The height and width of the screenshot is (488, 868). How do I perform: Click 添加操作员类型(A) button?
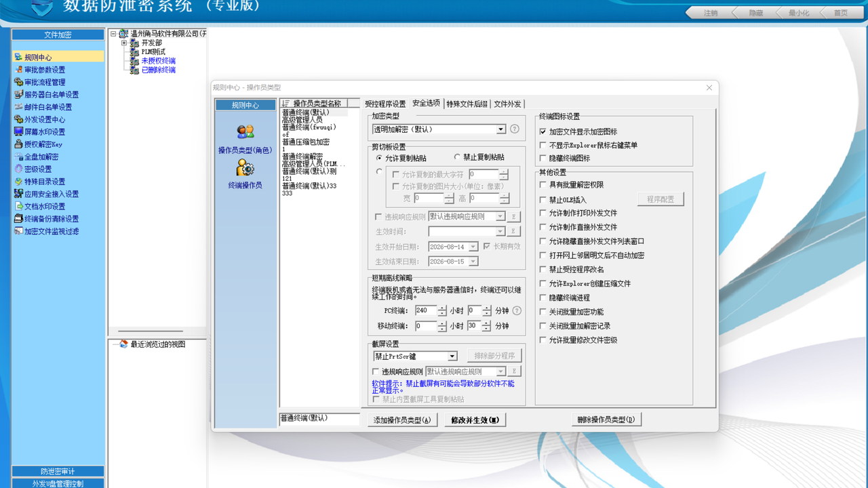click(402, 420)
